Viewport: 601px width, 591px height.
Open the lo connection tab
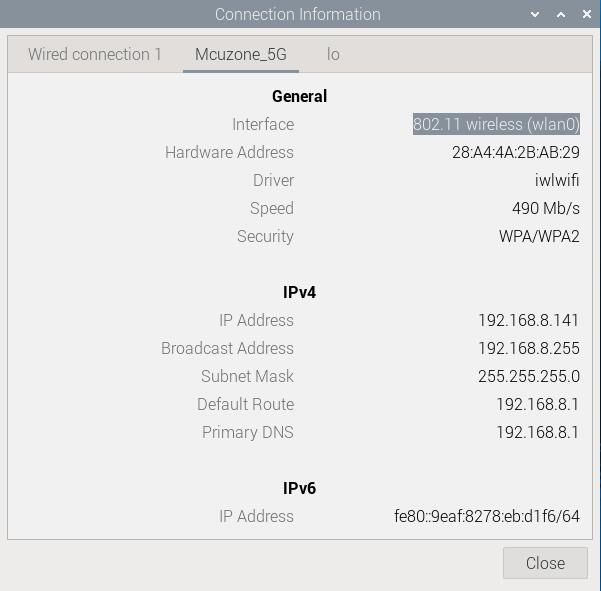[333, 54]
